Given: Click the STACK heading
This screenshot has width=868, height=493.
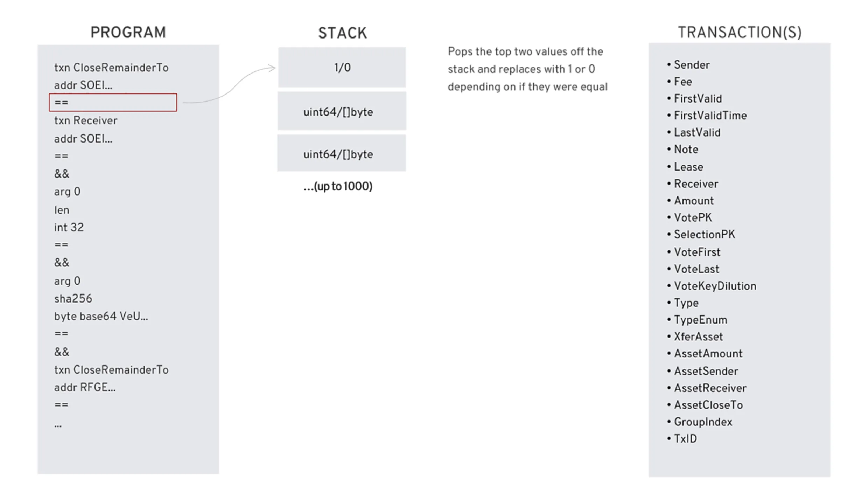Looking at the screenshot, I should [342, 33].
